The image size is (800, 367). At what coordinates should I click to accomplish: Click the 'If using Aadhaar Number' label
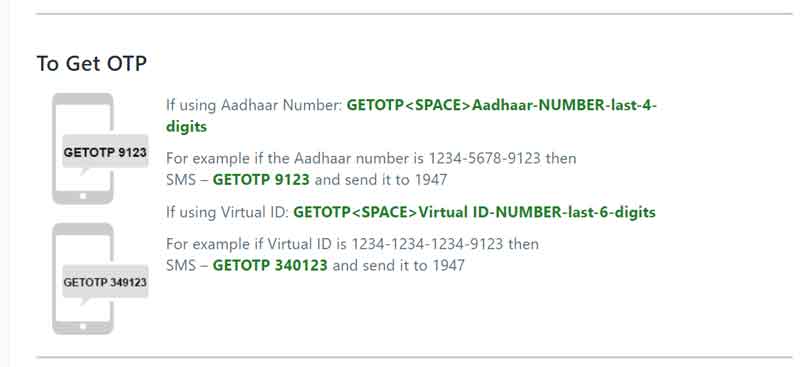point(254,106)
